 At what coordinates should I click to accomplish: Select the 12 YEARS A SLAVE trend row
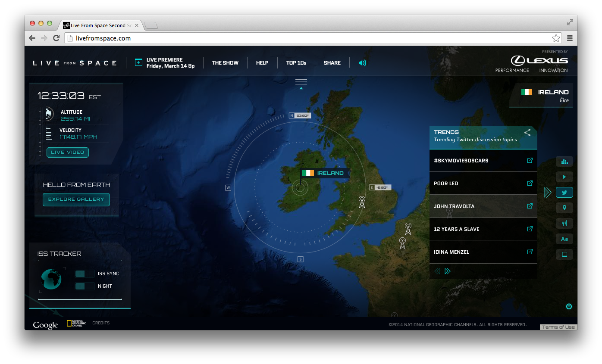point(483,229)
